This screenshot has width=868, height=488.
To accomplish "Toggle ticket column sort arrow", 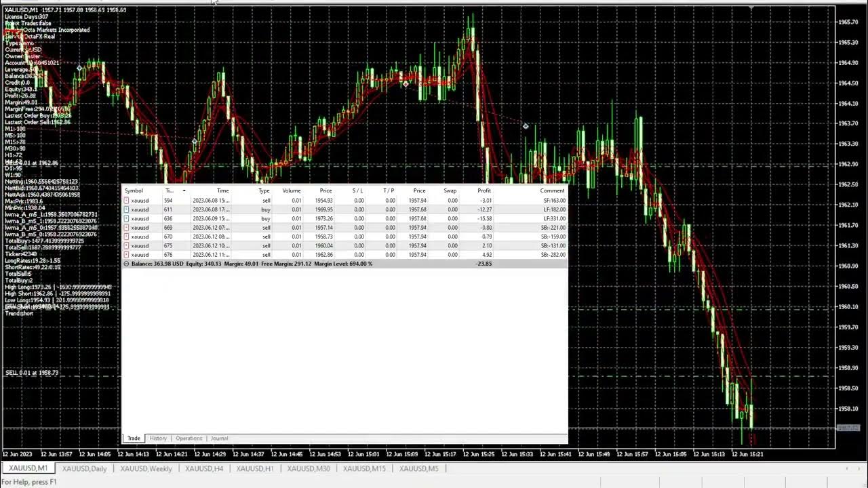I will tap(184, 190).
